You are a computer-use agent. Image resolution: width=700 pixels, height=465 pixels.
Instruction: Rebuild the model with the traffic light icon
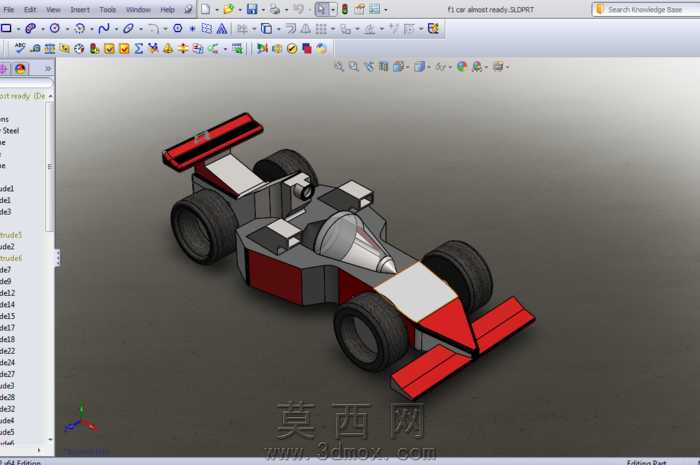point(345,9)
